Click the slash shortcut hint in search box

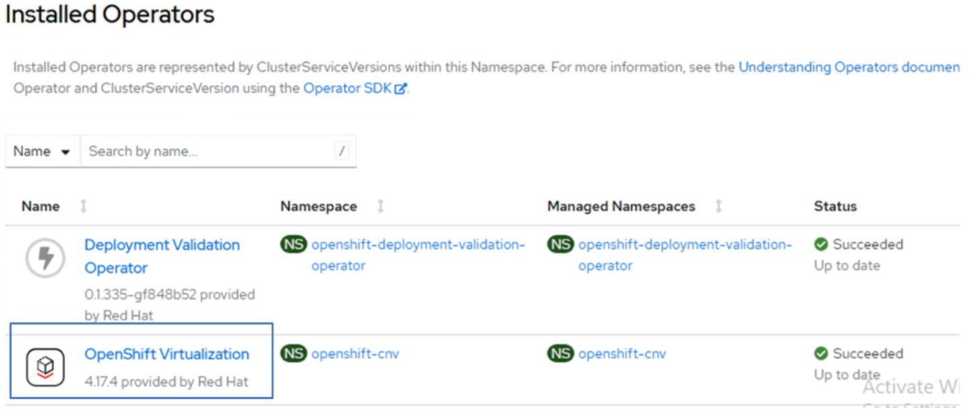(342, 151)
